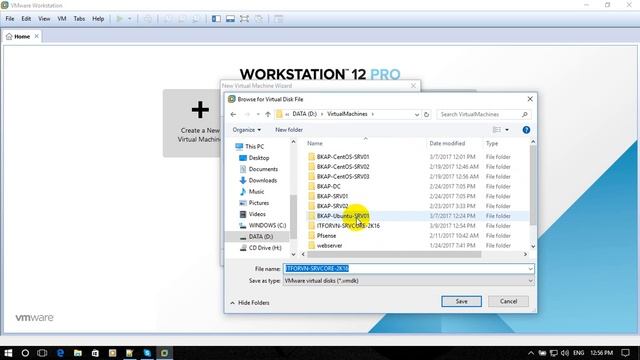Open Task View on the taskbar
The width and height of the screenshot is (640, 360).
click(42, 353)
